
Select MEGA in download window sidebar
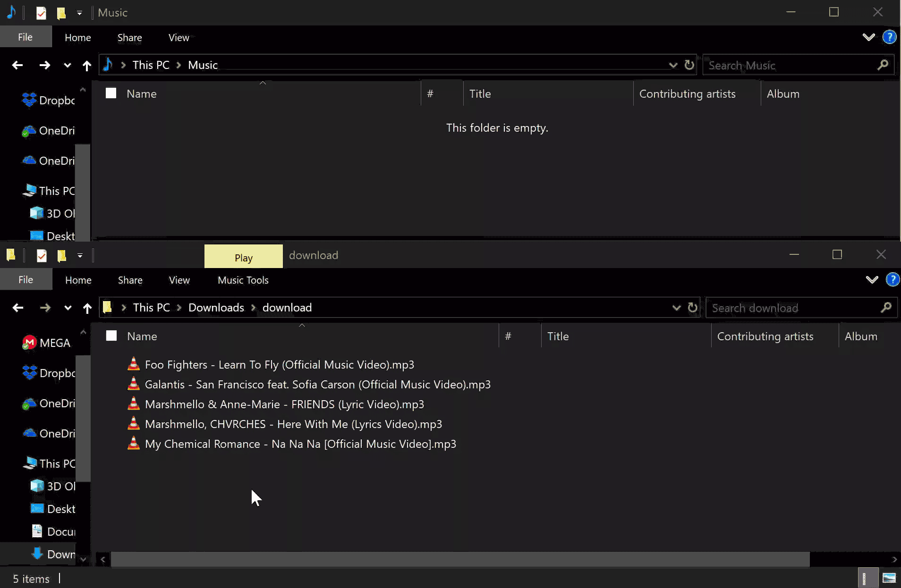pyautogui.click(x=46, y=343)
